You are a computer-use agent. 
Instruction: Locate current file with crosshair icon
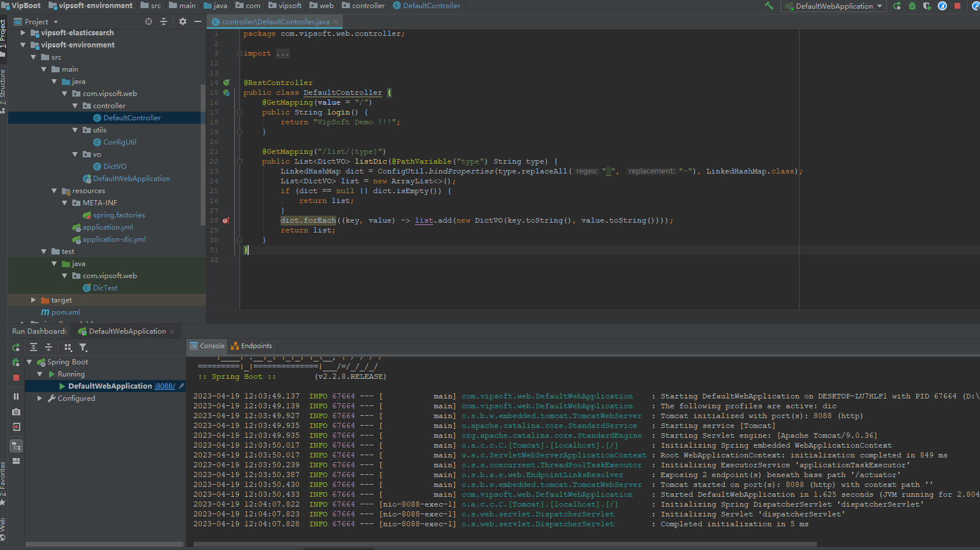(149, 21)
